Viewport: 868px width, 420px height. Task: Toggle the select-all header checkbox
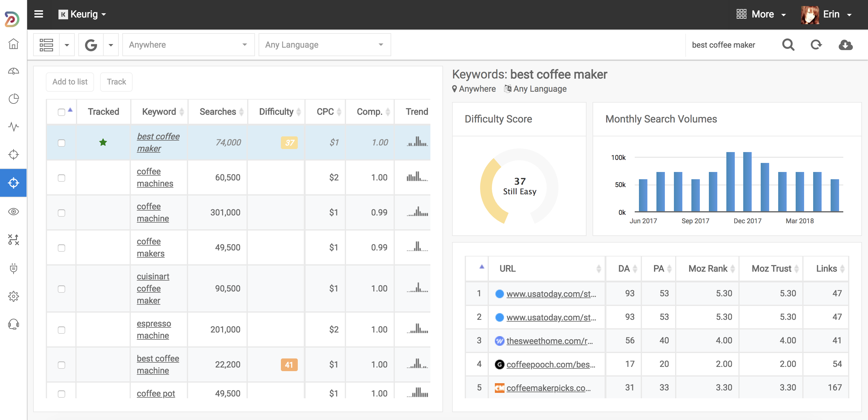(x=61, y=112)
